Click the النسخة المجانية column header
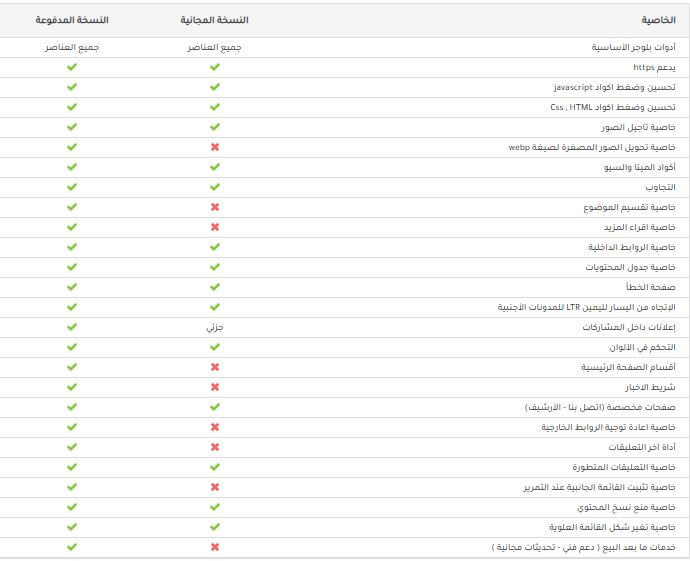The height and width of the screenshot is (561, 690). coord(214,20)
